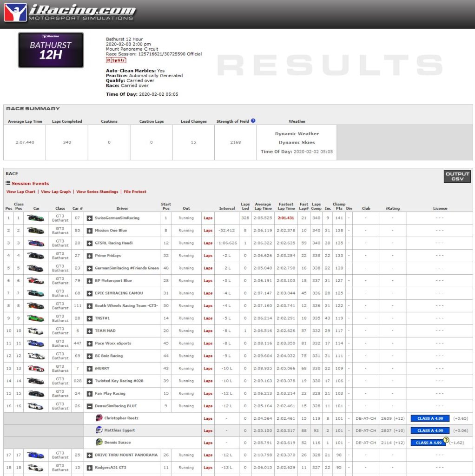Expand Mission One Blue team row
475x476 pixels.
90,231
